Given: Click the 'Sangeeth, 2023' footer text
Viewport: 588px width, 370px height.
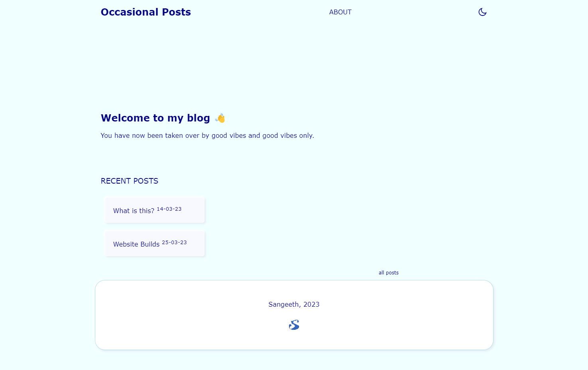Looking at the screenshot, I should coord(294,304).
